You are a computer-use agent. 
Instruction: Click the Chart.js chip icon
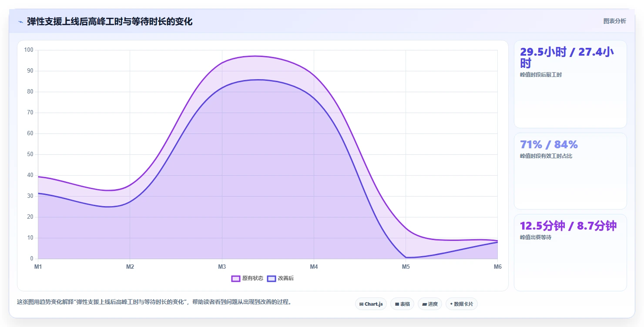point(361,304)
